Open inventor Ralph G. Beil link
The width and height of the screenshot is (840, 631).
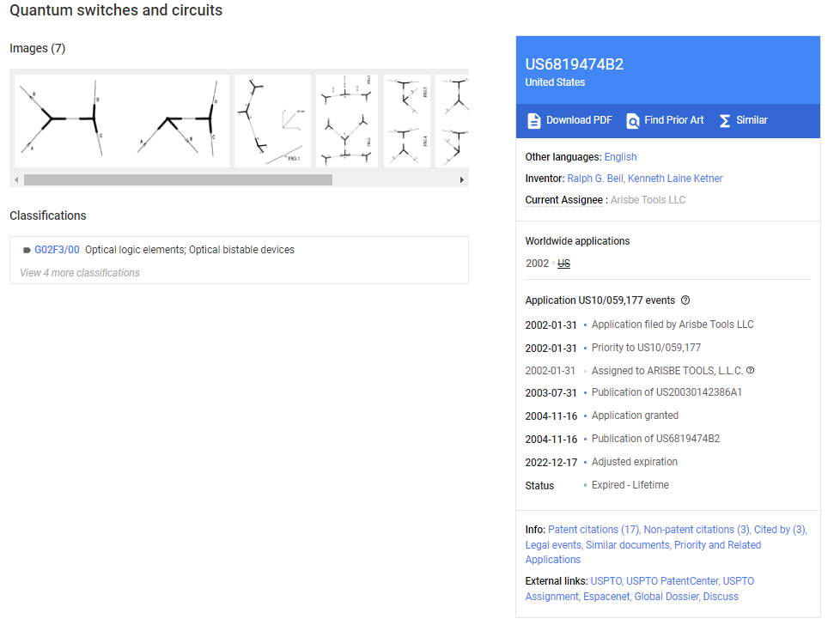coord(596,179)
